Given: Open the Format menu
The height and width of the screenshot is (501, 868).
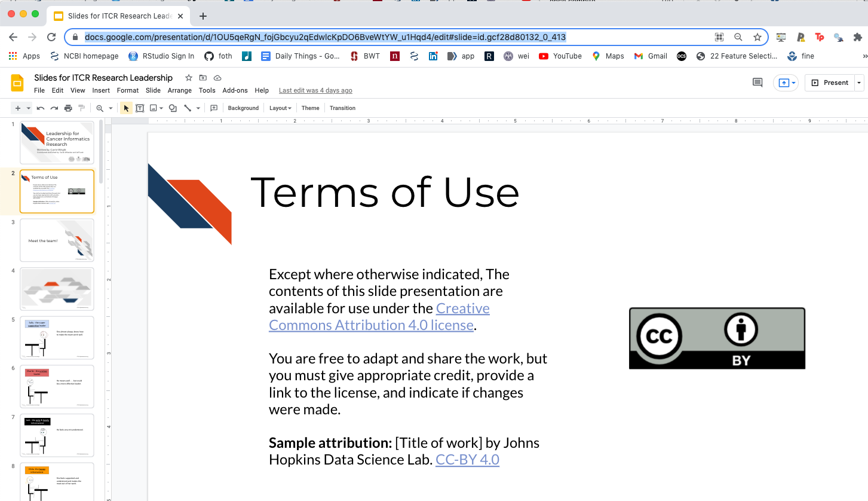Looking at the screenshot, I should pos(128,90).
